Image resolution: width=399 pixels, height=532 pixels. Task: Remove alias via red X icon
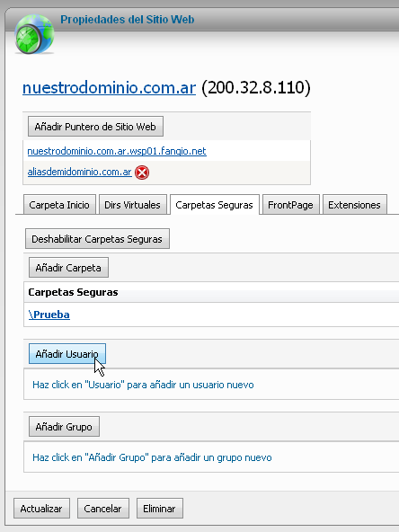(x=142, y=173)
